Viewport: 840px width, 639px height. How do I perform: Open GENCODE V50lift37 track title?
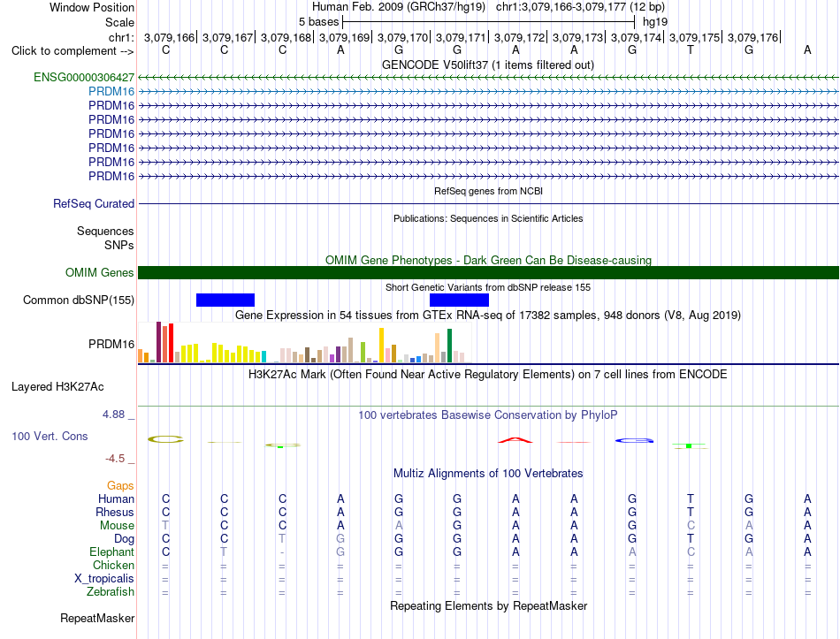488,65
